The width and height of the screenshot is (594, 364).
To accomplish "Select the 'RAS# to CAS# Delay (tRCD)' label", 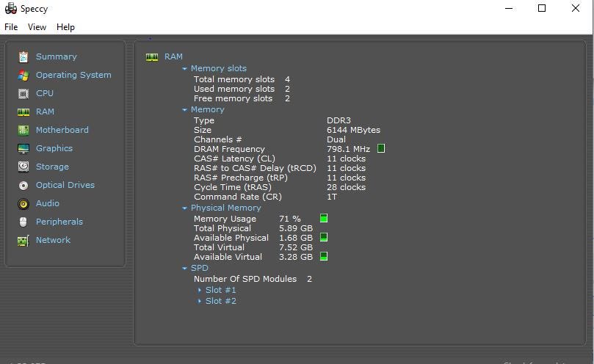I will point(255,168).
